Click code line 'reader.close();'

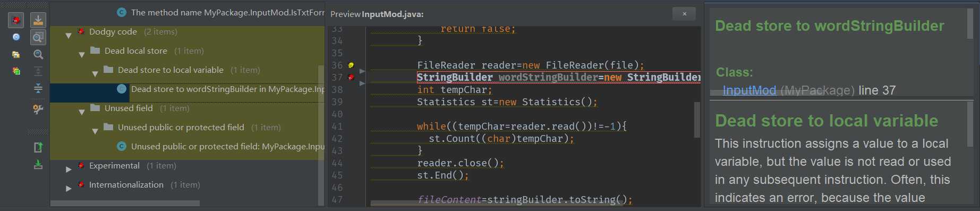[460, 163]
